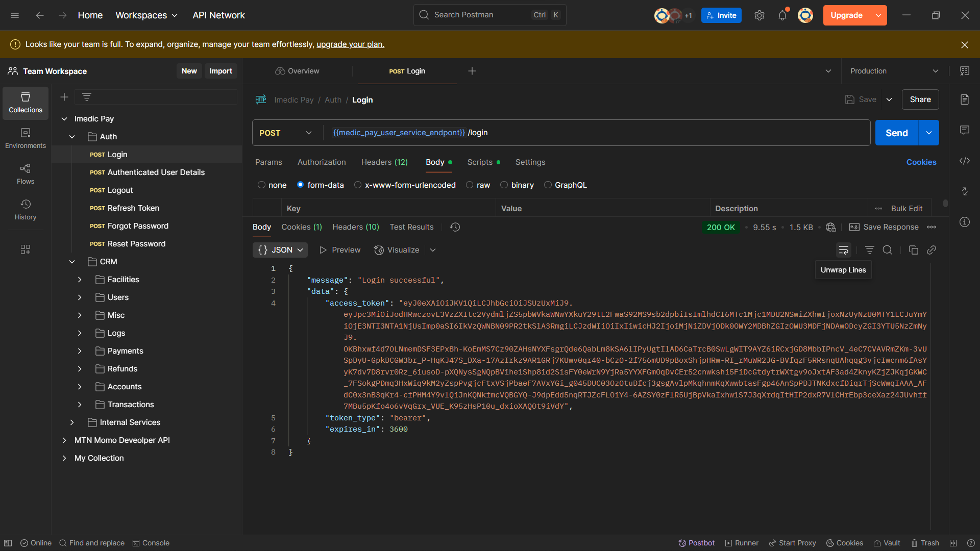The height and width of the screenshot is (551, 980).
Task: Select the none body type
Action: (x=262, y=185)
